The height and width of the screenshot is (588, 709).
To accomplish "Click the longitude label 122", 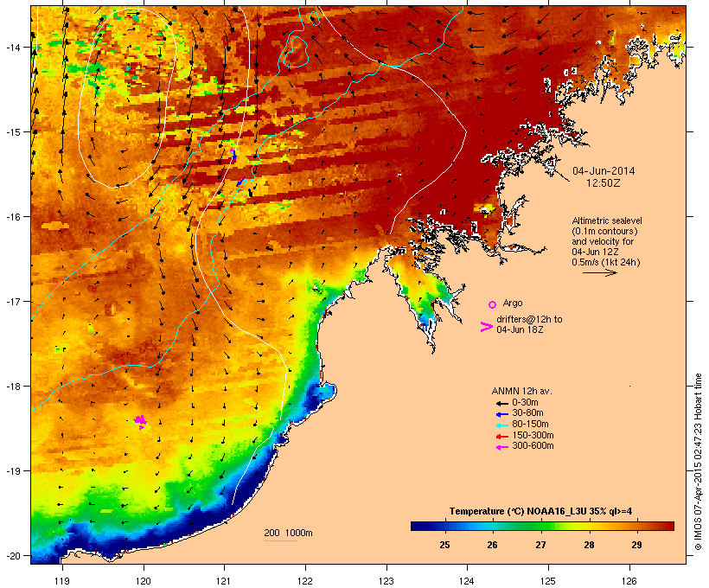I will pyautogui.click(x=305, y=581).
